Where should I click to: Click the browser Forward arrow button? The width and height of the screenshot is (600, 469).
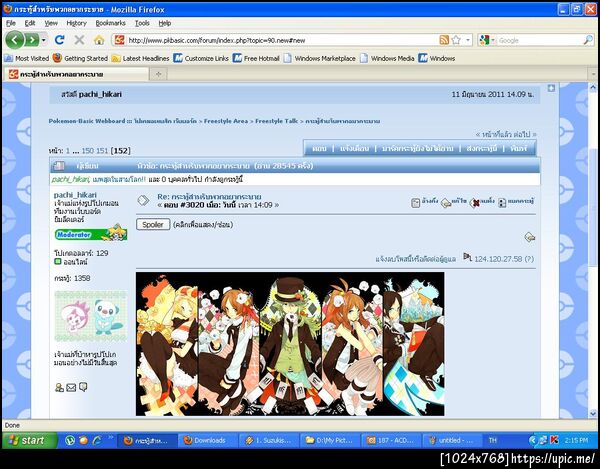coord(33,40)
